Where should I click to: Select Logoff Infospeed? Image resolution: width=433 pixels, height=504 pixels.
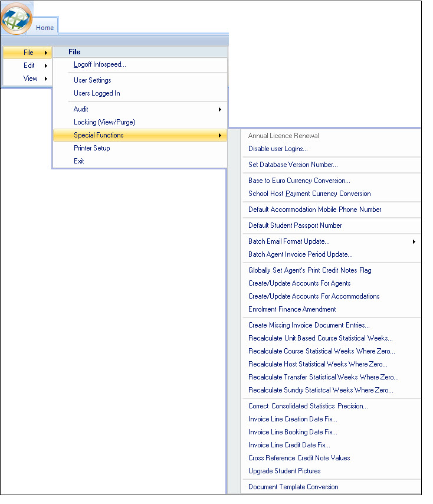[100, 64]
